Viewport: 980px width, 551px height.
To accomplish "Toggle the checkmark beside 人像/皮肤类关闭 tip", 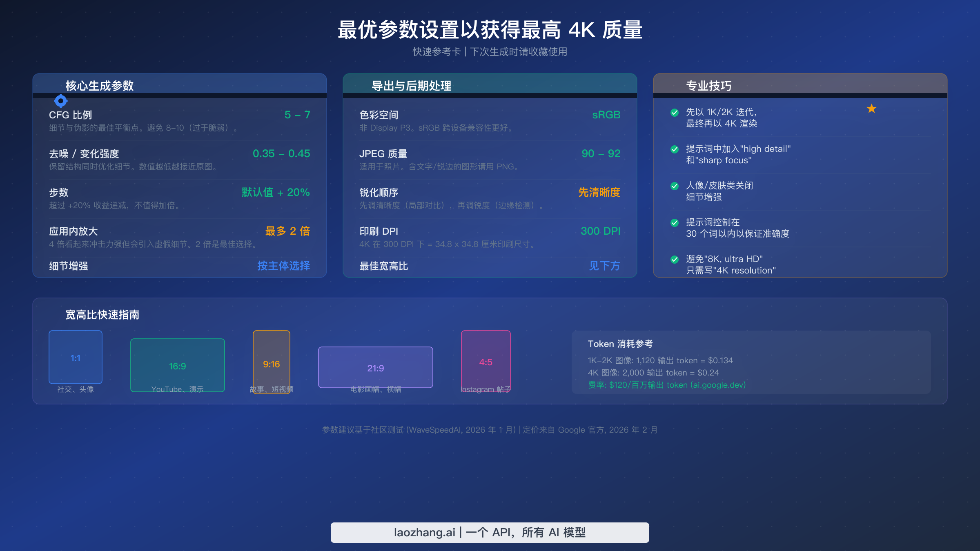I will pos(674,186).
